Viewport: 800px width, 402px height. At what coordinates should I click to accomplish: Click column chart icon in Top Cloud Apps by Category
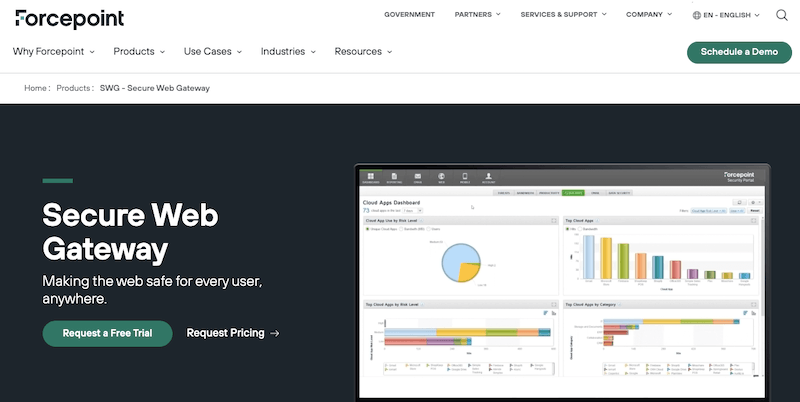[754, 313]
